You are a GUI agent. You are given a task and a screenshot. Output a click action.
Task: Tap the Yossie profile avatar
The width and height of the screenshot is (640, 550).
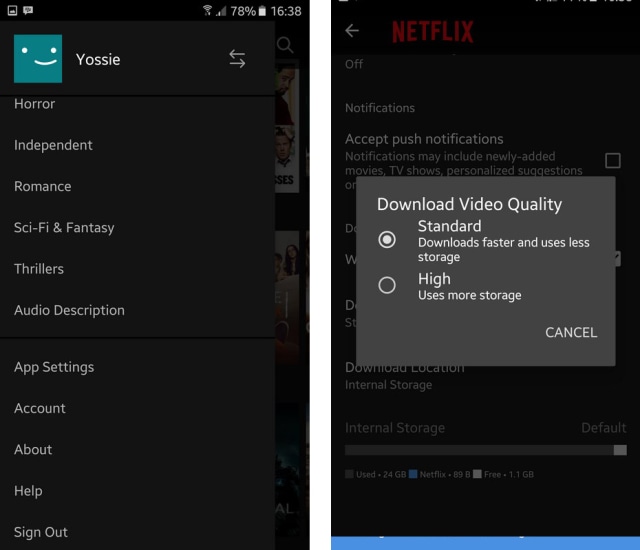(x=38, y=59)
